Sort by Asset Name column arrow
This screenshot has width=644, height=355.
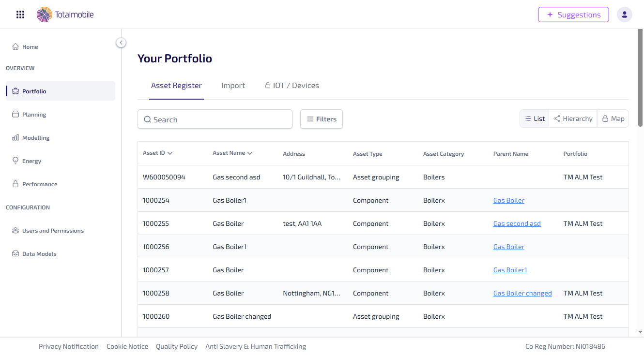[250, 153]
